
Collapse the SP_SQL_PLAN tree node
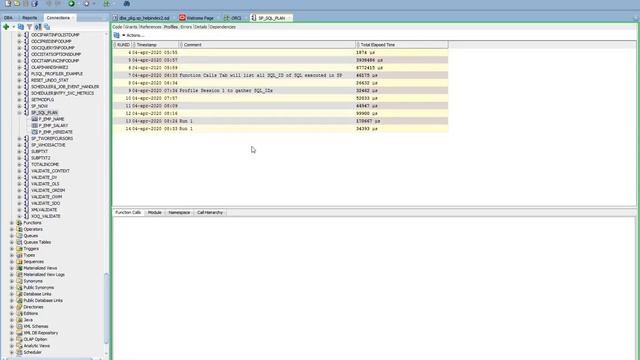click(19, 113)
